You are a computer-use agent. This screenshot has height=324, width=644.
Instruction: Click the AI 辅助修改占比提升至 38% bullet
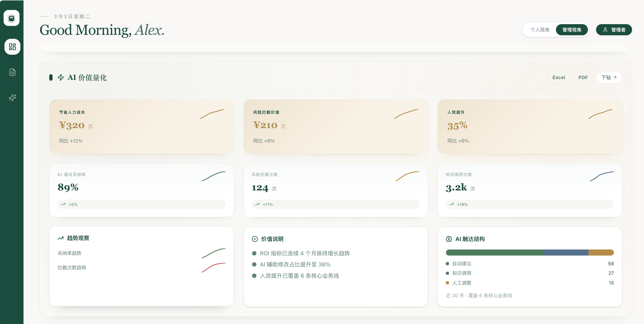291,265
